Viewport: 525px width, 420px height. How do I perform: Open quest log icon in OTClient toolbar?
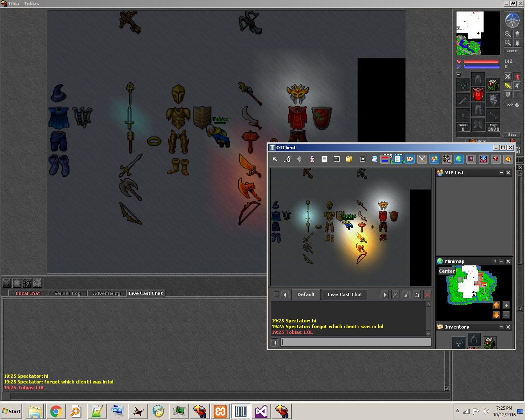[447, 159]
